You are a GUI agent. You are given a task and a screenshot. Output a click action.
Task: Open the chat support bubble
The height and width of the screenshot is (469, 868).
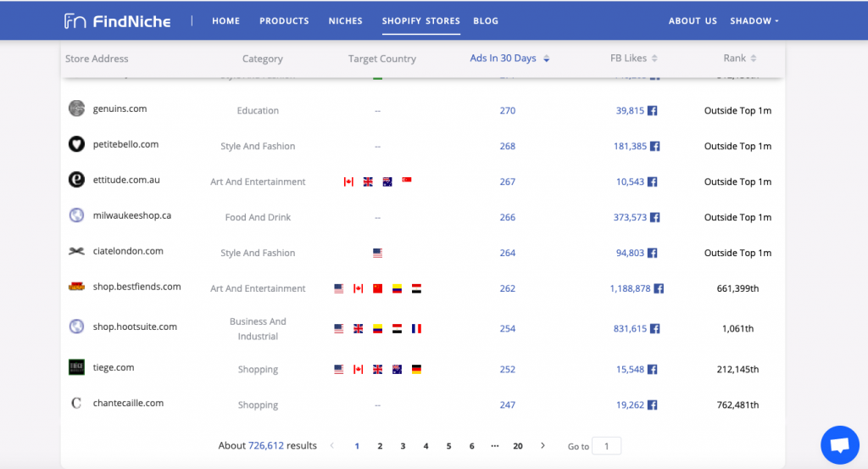pyautogui.click(x=840, y=444)
